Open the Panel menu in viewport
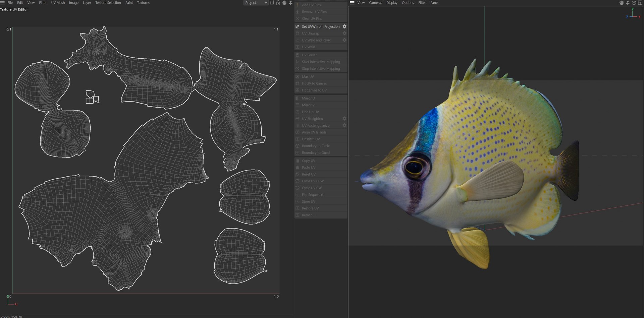This screenshot has width=644, height=318. (x=434, y=3)
